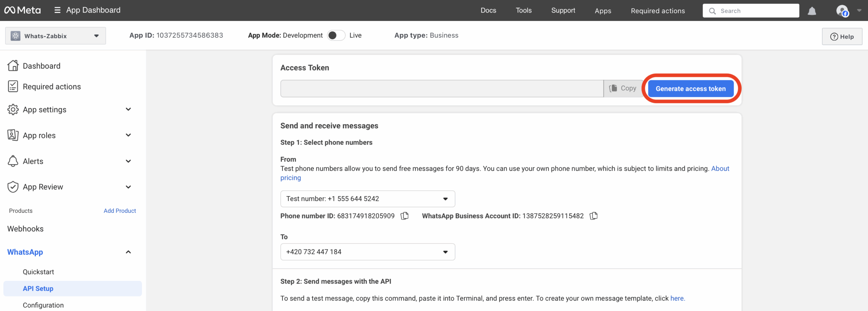Open the notifications bell

812,11
